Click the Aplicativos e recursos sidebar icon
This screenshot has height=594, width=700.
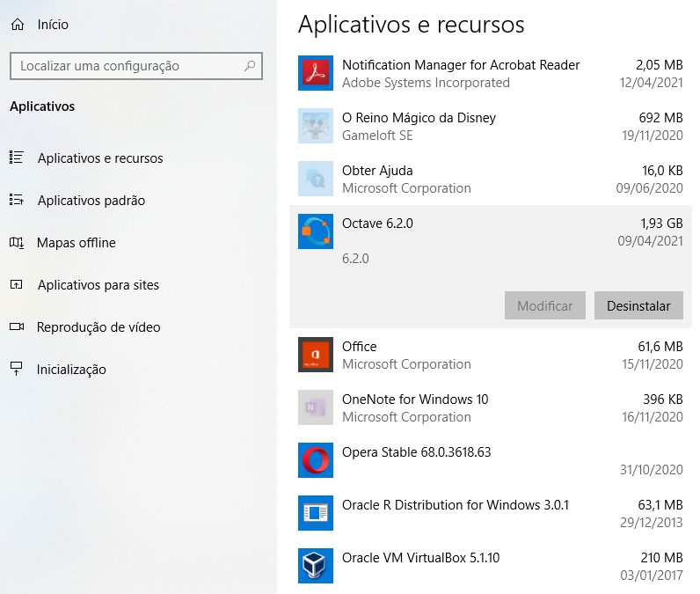(17, 158)
